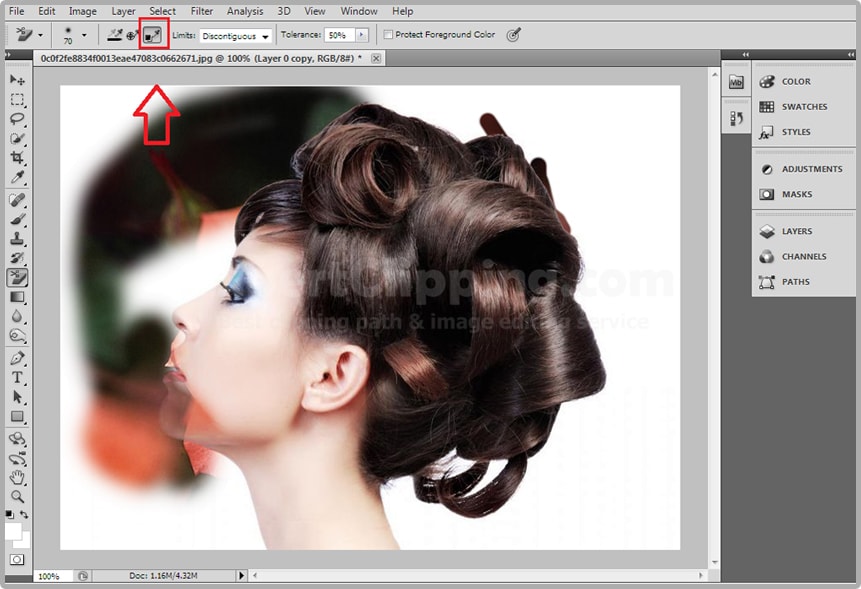Open the brush preset picker arrow
The height and width of the screenshot is (589, 861).
point(84,35)
